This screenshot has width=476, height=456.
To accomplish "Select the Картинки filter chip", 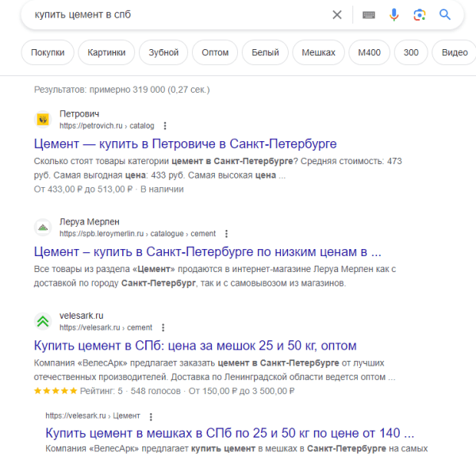I will pos(106,52).
